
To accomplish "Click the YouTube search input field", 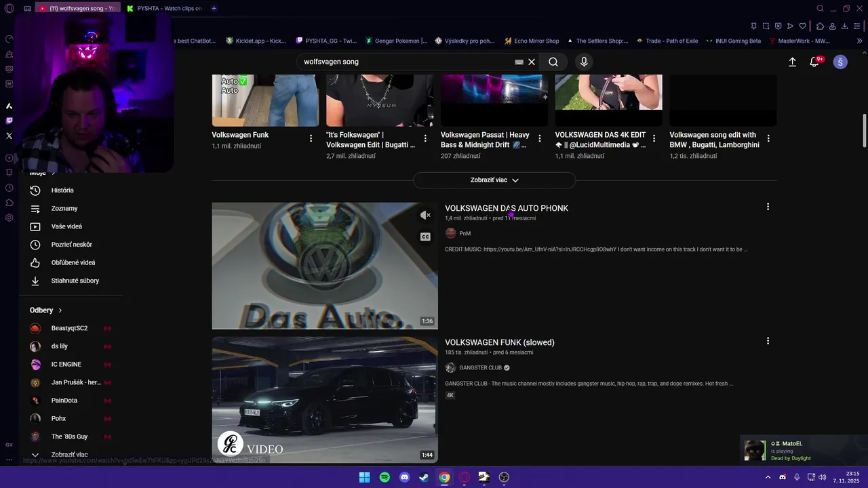I will tap(407, 62).
